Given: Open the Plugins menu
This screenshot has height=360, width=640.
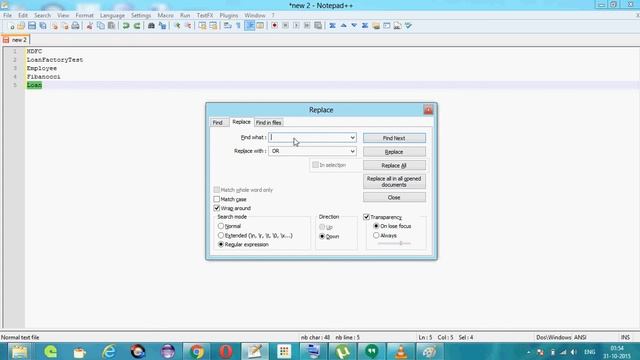Looking at the screenshot, I should click(x=229, y=15).
